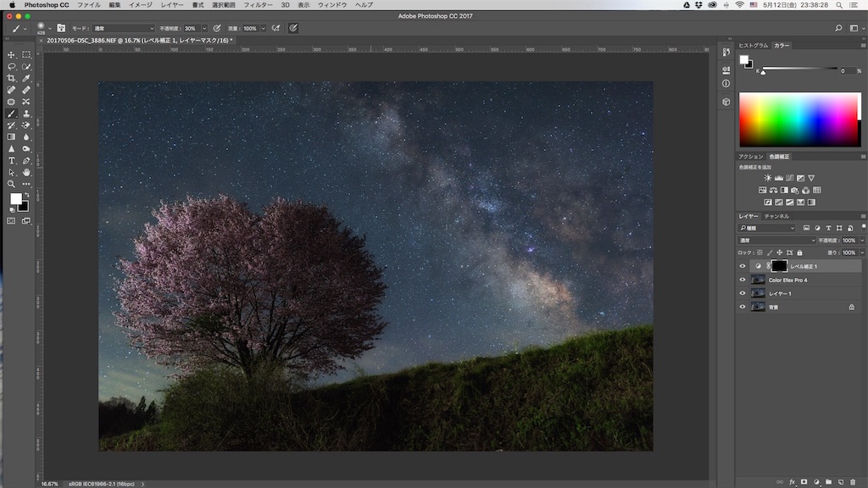Open the layer 不透明度 100% dropdown arrow
868x488 pixels.
click(862, 240)
